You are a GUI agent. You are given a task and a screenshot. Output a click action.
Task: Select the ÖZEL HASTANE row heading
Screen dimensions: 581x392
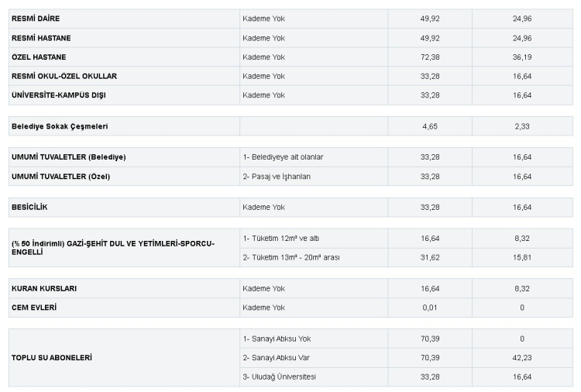39,57
